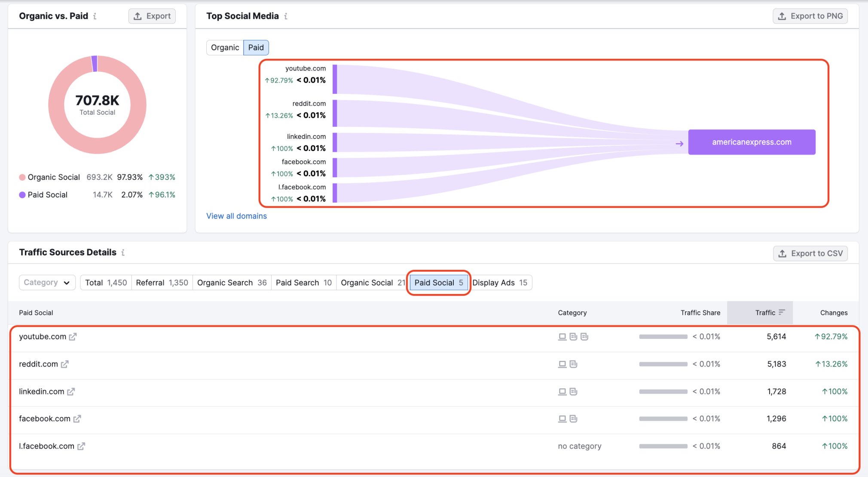Click reddit.com traffic value 5,183

pyautogui.click(x=776, y=364)
